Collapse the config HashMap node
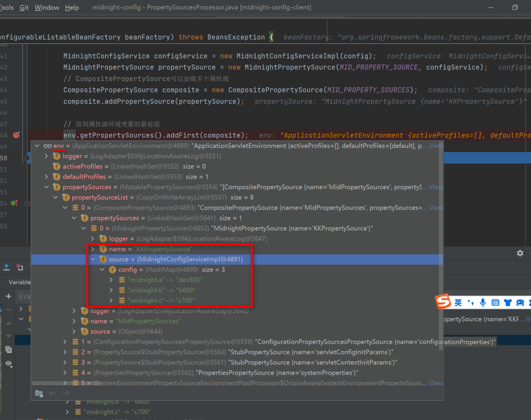The height and width of the screenshot is (420, 531). click(x=102, y=270)
